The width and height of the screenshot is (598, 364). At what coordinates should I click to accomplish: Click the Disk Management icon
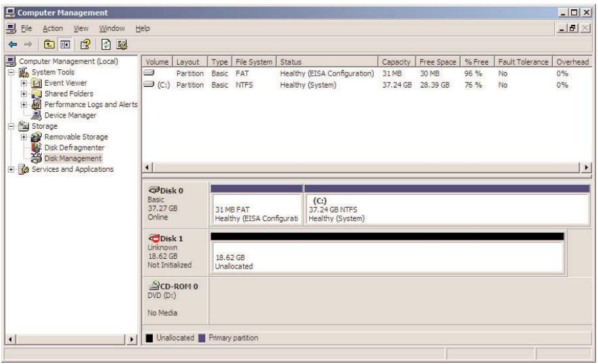37,157
